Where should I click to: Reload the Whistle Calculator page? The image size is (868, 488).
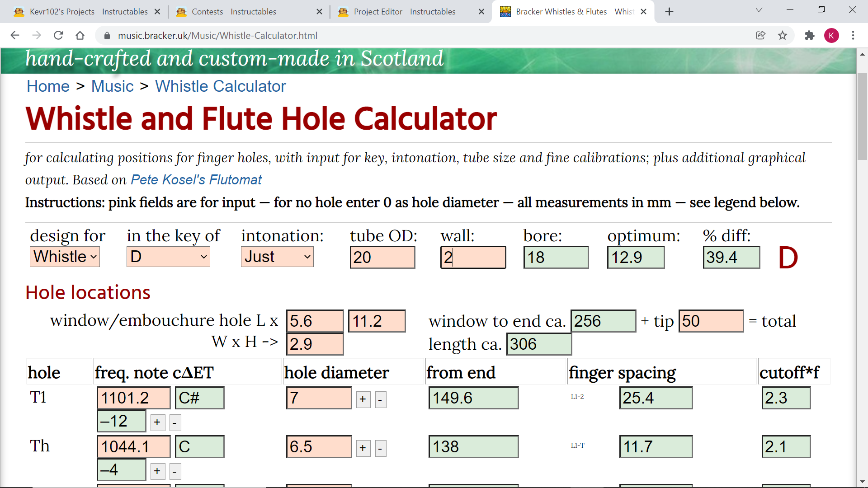(58, 35)
